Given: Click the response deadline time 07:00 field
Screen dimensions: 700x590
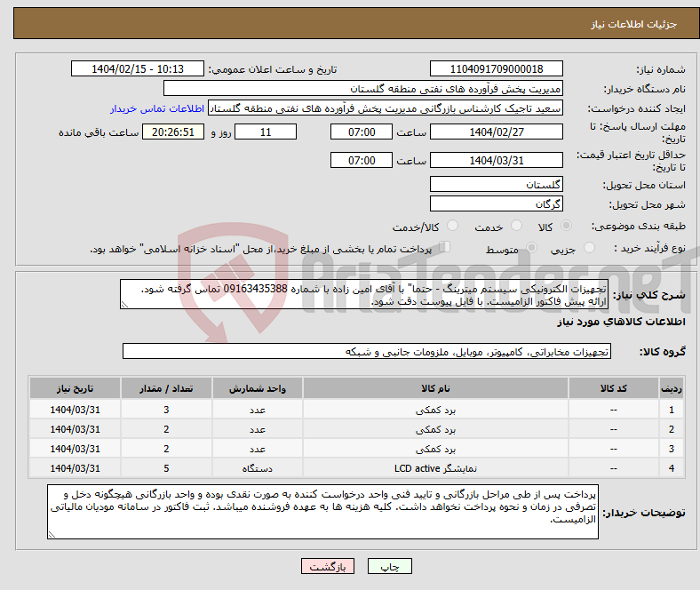Looking at the screenshot, I should point(362,132).
